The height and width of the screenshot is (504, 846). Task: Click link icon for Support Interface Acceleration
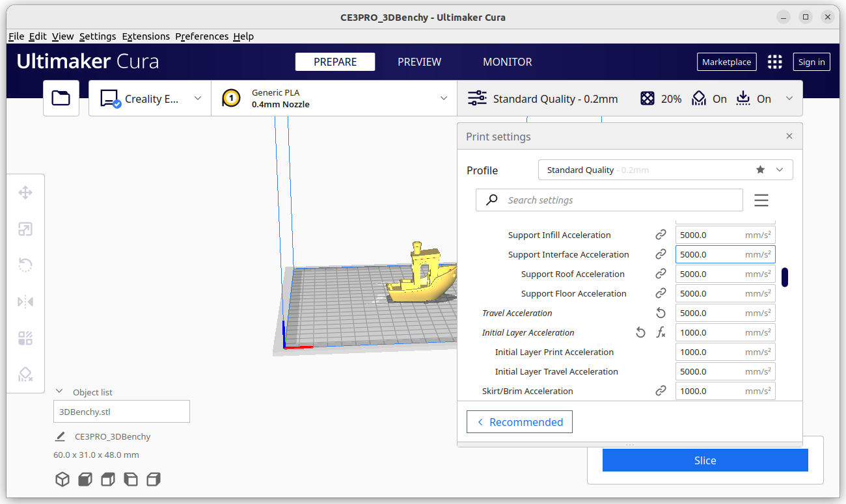(661, 254)
